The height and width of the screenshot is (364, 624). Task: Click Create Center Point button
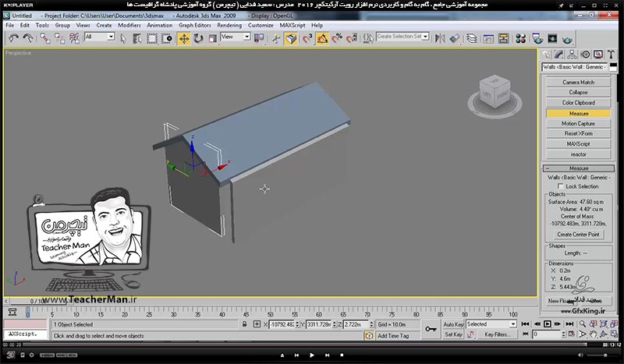(x=578, y=235)
